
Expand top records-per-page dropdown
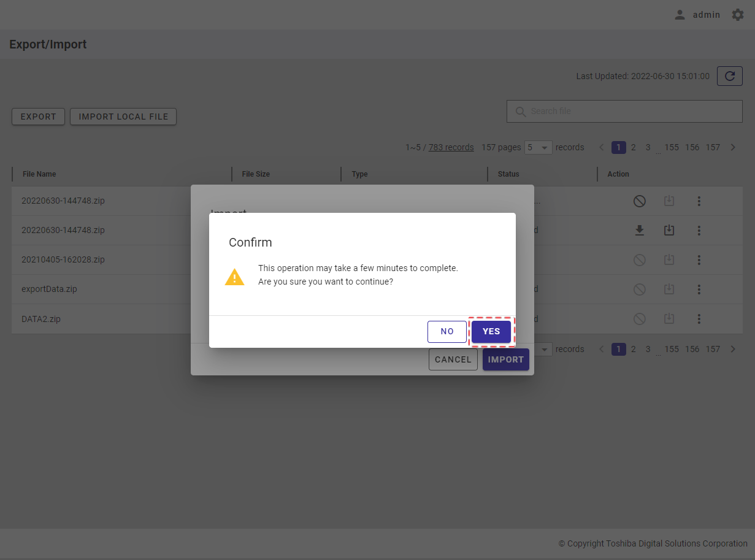538,147
